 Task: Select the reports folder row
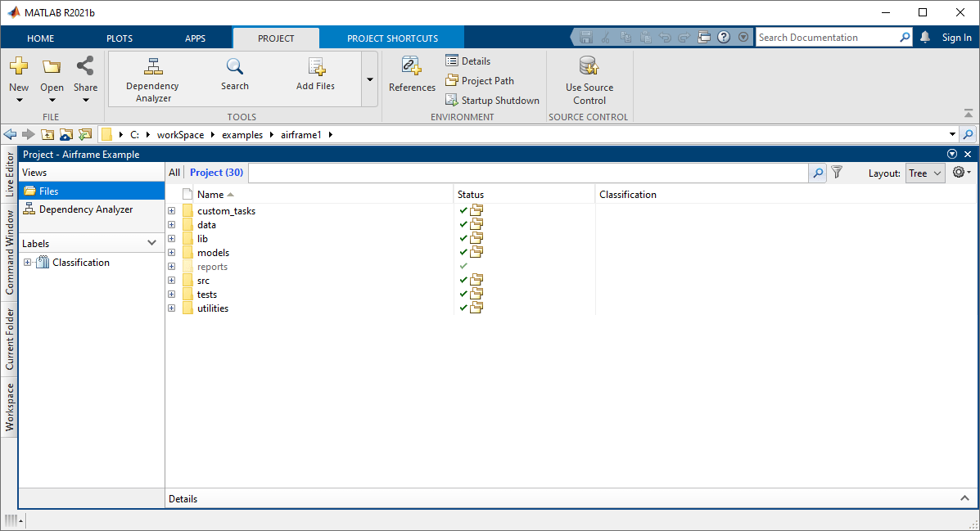coord(213,267)
